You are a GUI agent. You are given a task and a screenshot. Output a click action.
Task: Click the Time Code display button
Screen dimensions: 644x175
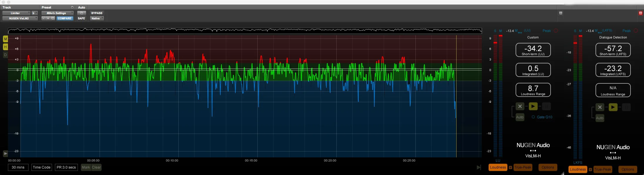point(42,167)
